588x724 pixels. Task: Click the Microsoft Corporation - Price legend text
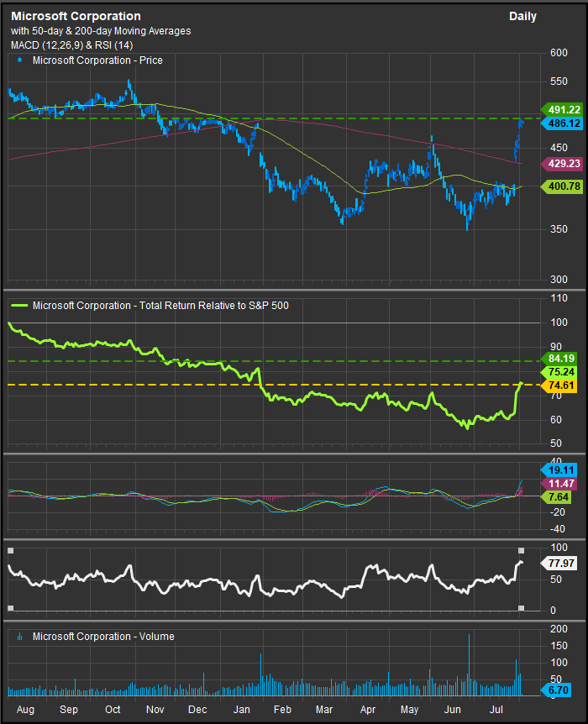click(97, 60)
